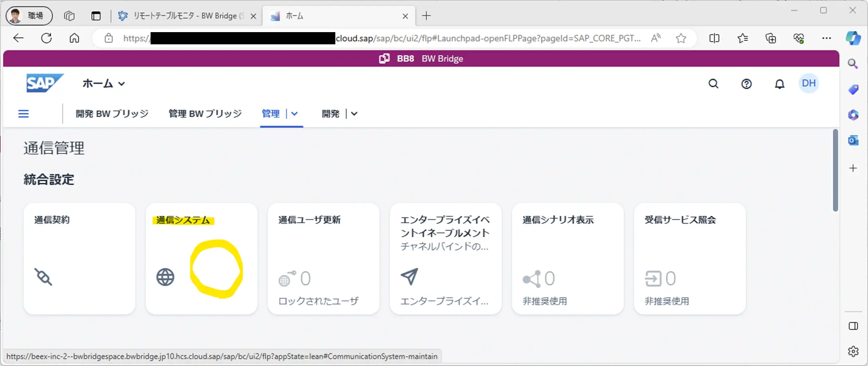This screenshot has width=868, height=366.
Task: Open the 通信契約 tile
Action: (79, 259)
